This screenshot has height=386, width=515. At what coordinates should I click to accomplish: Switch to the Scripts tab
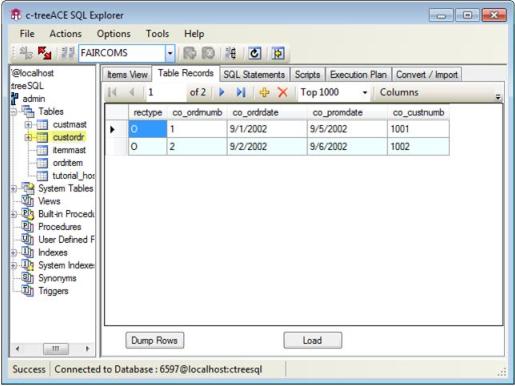tap(307, 74)
